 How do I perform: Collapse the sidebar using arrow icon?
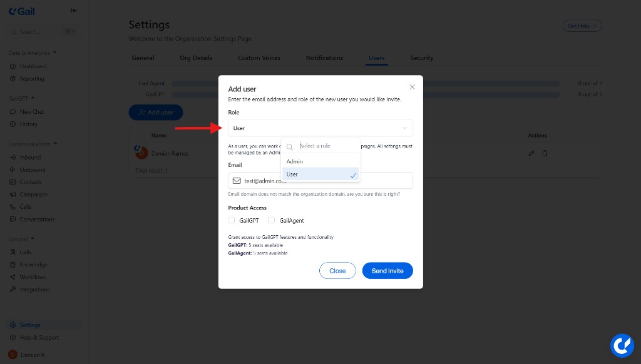74,10
